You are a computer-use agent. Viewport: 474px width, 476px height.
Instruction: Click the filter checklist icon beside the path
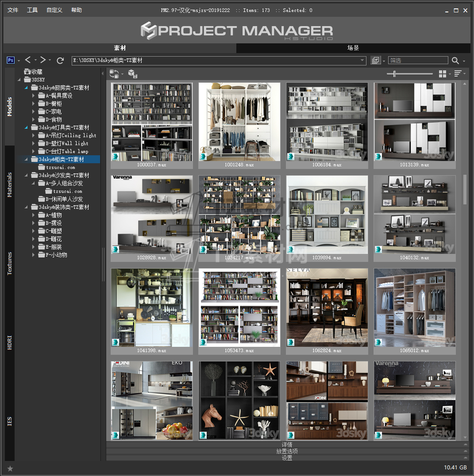click(376, 60)
